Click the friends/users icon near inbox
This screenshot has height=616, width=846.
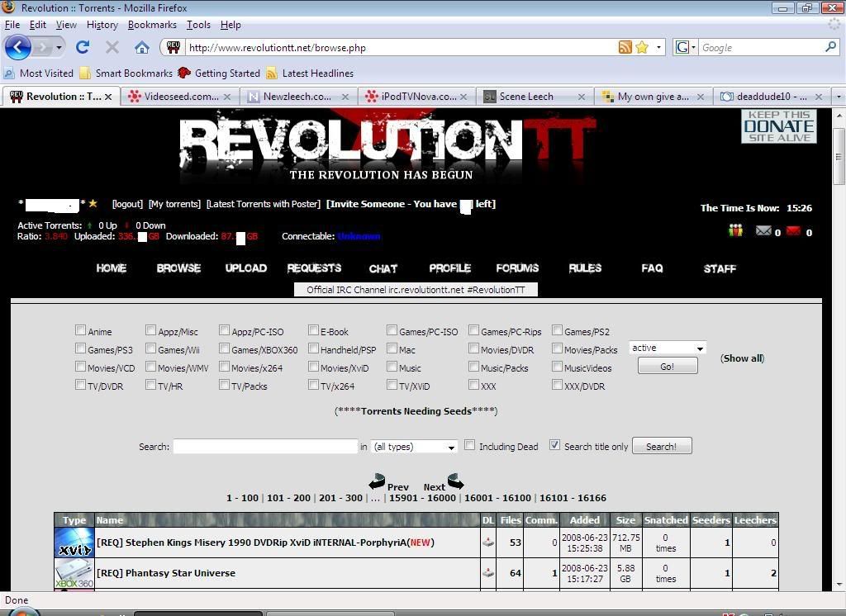point(735,231)
